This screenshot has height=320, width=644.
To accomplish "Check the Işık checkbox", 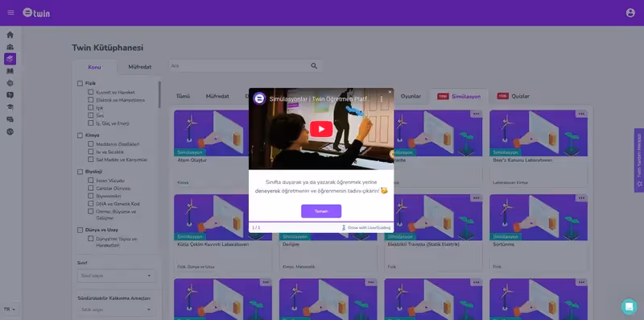I will pyautogui.click(x=90, y=107).
